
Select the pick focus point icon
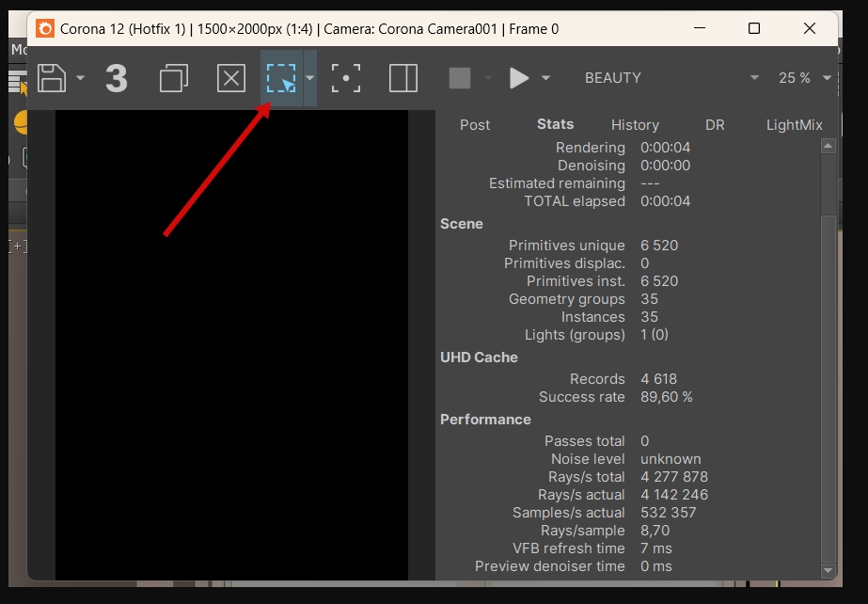point(346,78)
